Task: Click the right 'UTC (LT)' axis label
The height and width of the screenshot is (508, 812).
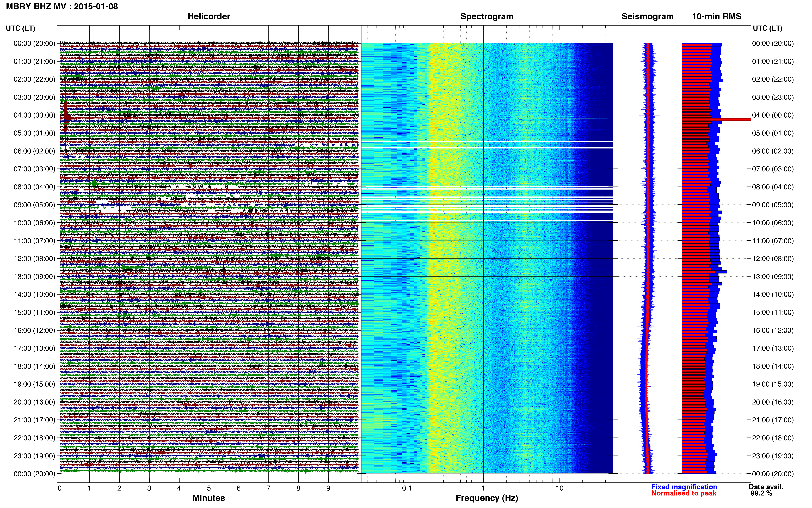Action: click(x=767, y=28)
